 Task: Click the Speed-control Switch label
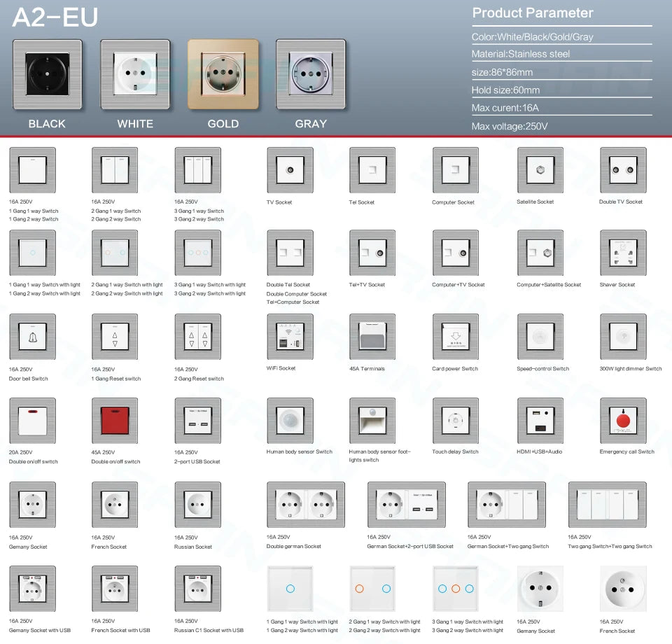tap(542, 369)
